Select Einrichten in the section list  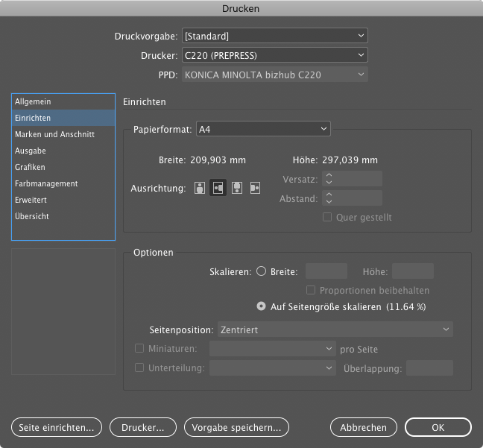coord(63,118)
